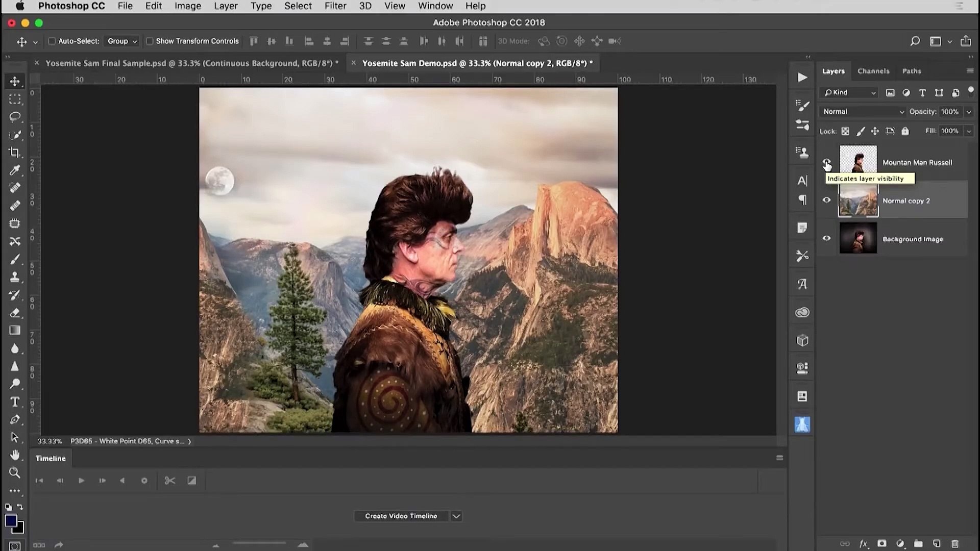Image resolution: width=980 pixels, height=551 pixels.
Task: Hide the Background Image layer
Action: click(826, 238)
